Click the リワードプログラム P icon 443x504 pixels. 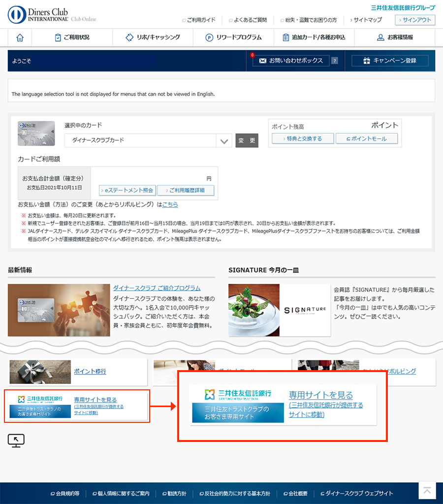click(209, 37)
